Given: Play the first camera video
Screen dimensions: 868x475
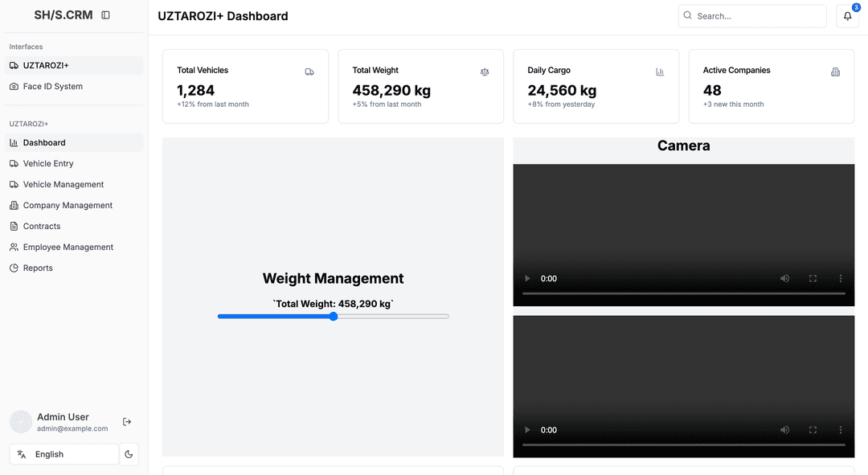Looking at the screenshot, I should [528, 279].
